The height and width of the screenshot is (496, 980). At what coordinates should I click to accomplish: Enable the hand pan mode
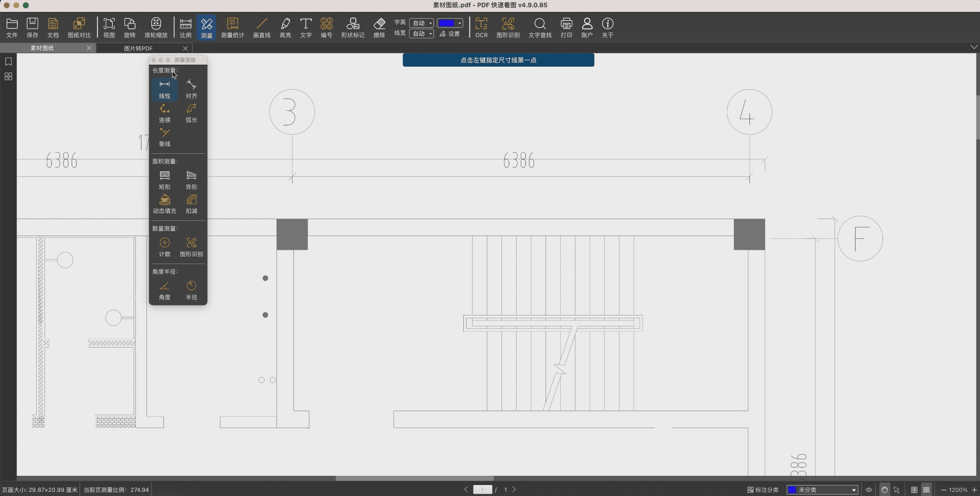tap(884, 490)
